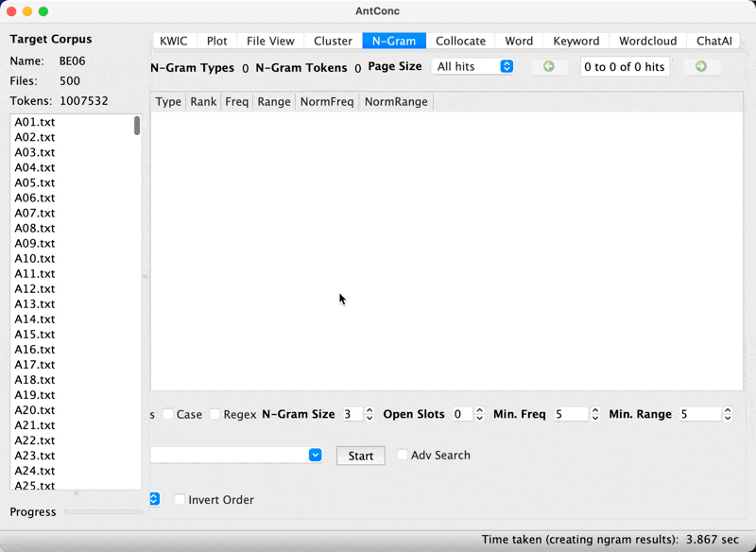Go to previous page with left green arrow
The image size is (756, 552).
(549, 67)
